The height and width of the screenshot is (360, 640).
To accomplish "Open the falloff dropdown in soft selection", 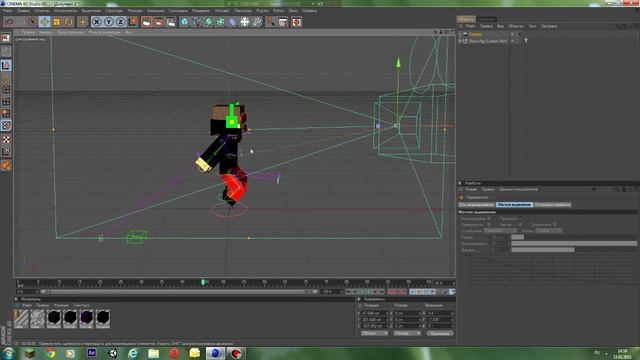I will pos(500,231).
